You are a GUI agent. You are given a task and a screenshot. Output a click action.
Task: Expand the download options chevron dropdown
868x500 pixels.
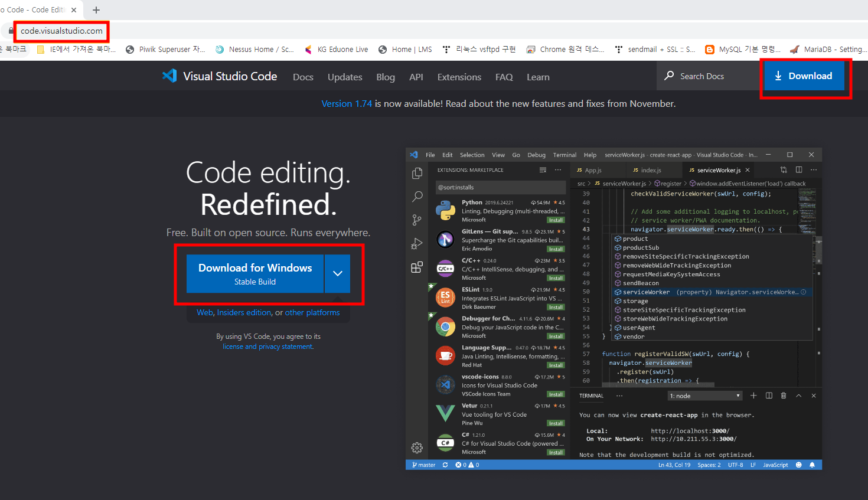pyautogui.click(x=337, y=273)
